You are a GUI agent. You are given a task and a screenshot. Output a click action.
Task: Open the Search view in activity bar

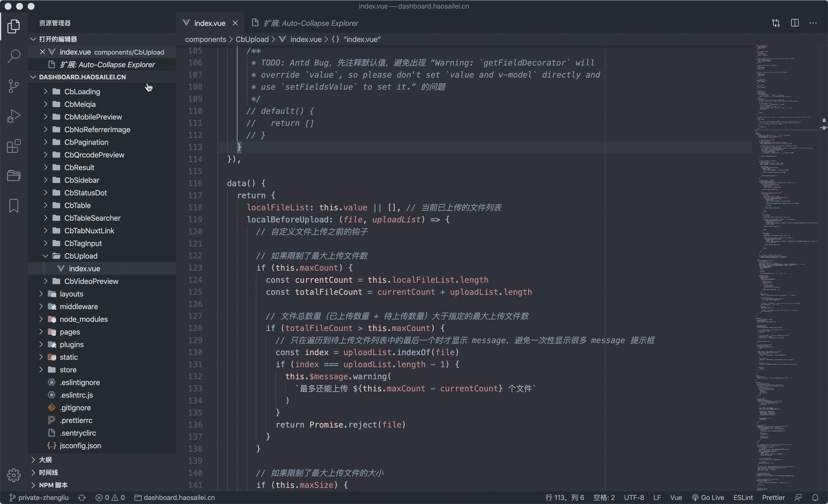pos(14,56)
